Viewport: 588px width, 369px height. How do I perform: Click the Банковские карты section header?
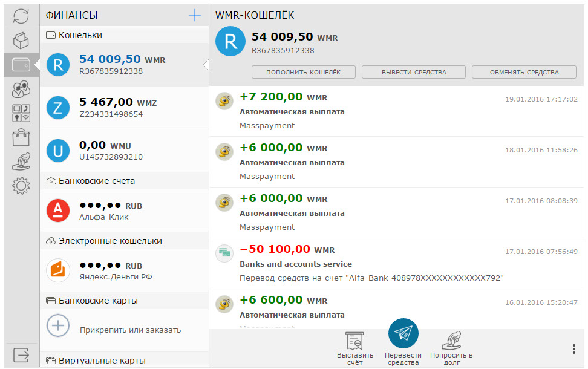(124, 301)
